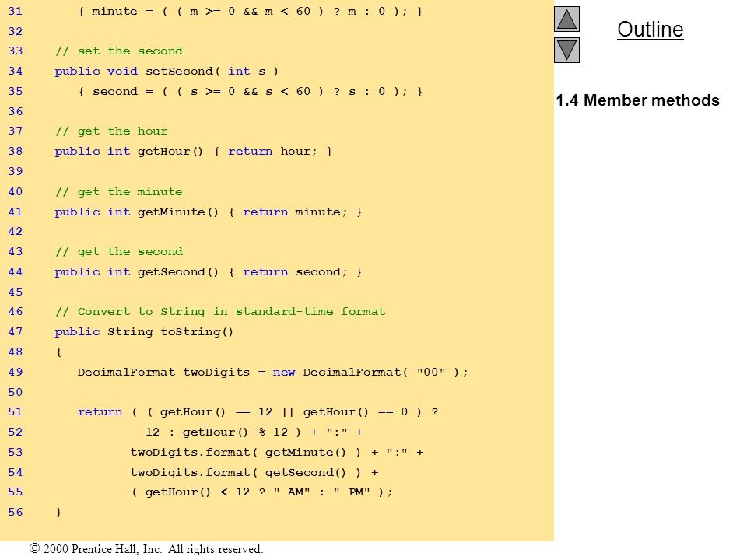Open the Outline link
Image resolution: width=747 pixels, height=560 pixels.
tap(651, 29)
